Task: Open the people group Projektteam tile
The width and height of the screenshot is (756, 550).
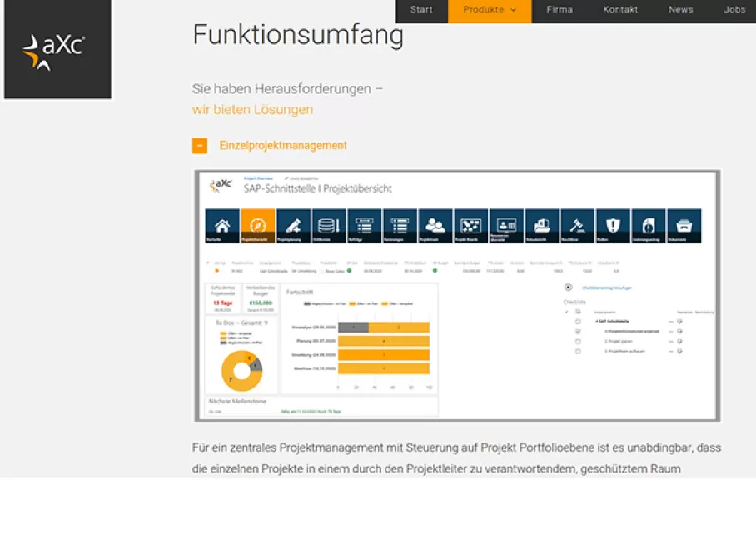Action: click(x=435, y=226)
